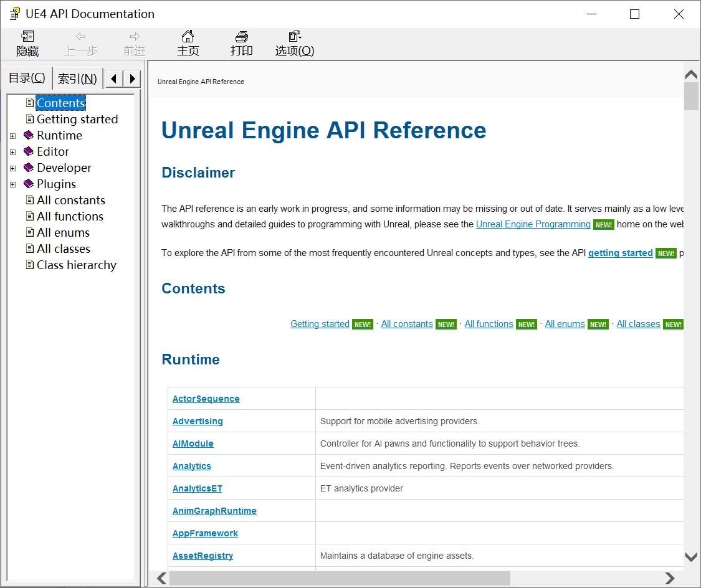
Task: Click the page icon beside All enums
Action: click(30, 232)
